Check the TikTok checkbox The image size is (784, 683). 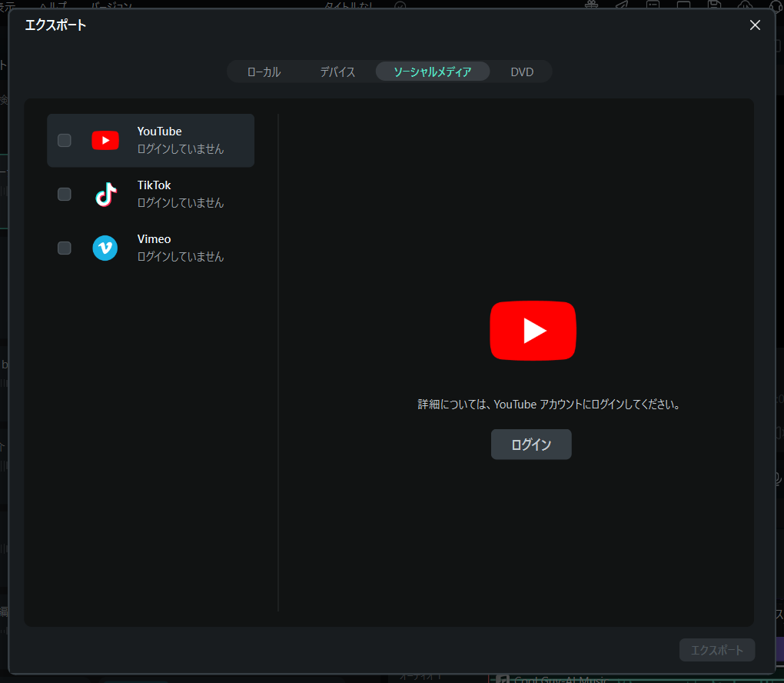pyautogui.click(x=64, y=194)
